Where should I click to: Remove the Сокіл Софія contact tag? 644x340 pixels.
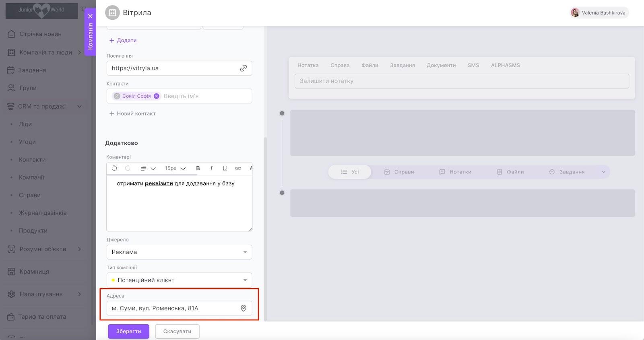156,96
